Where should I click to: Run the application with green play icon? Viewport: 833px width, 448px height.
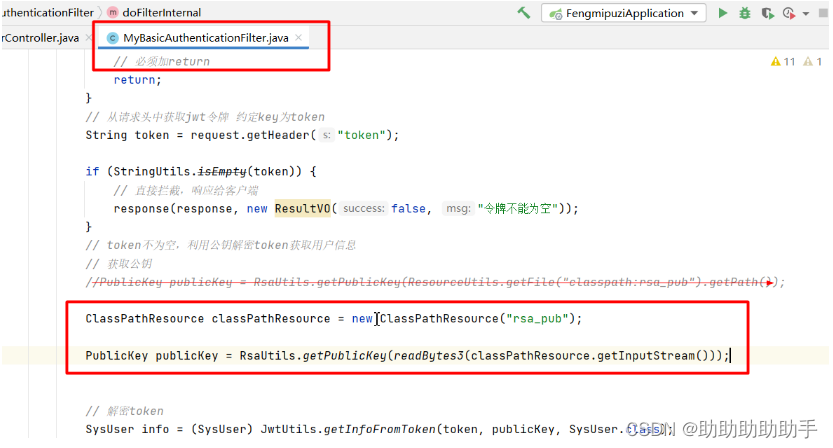(x=722, y=13)
